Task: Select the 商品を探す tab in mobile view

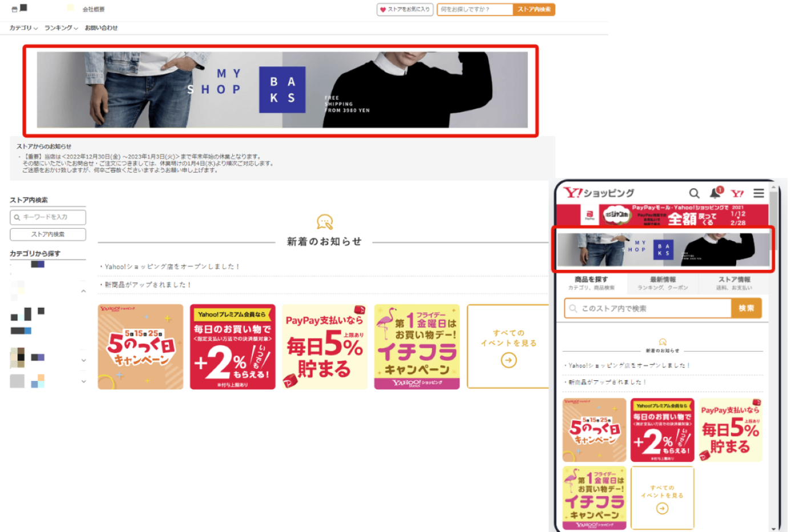Action: [x=591, y=283]
